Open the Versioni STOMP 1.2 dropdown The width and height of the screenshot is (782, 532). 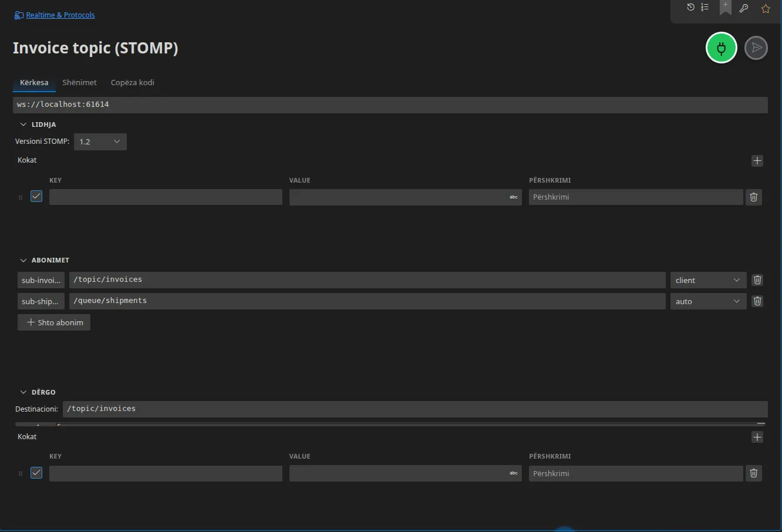click(x=100, y=142)
